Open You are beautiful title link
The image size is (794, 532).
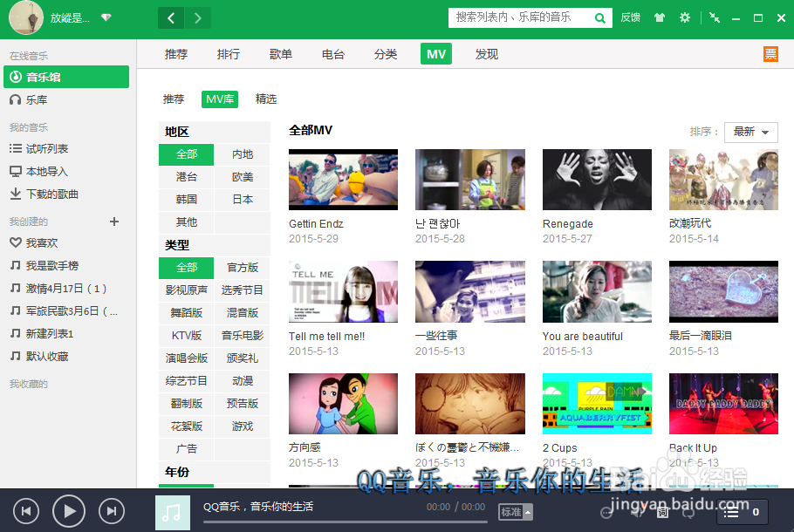click(582, 337)
